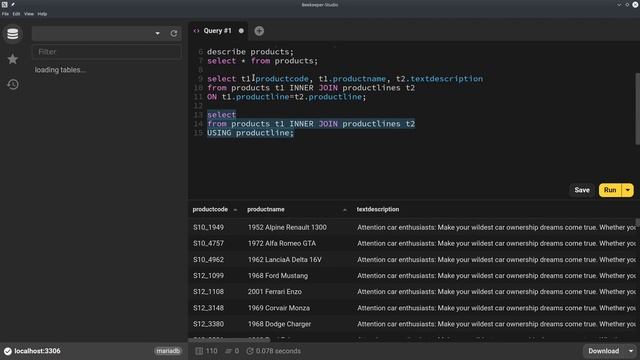
Task: Select the S12_3148 productcode cell
Action: click(209, 308)
